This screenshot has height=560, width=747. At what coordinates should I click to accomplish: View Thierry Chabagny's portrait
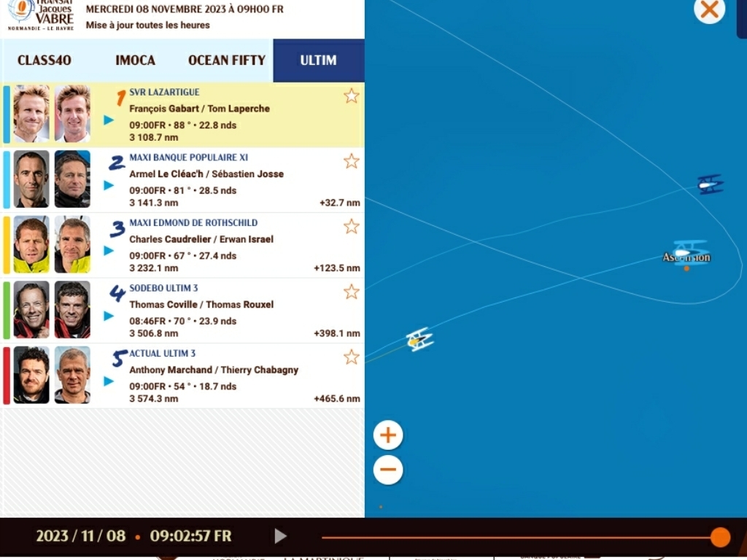[x=72, y=375]
